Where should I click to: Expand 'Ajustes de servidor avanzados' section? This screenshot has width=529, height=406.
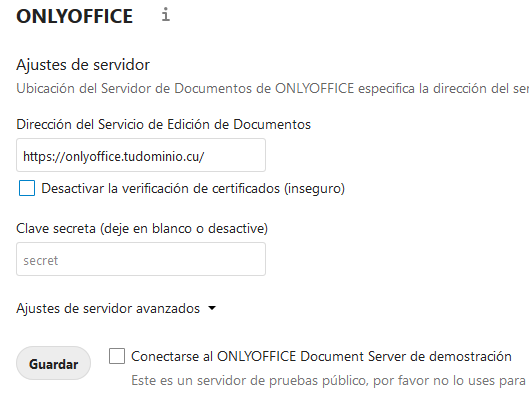[x=108, y=308]
